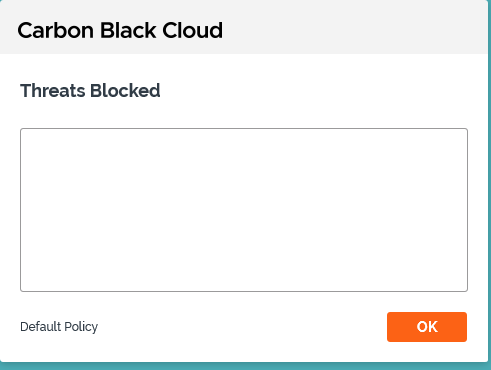
Task: Click the blank space between policy and OK
Action: (x=242, y=327)
